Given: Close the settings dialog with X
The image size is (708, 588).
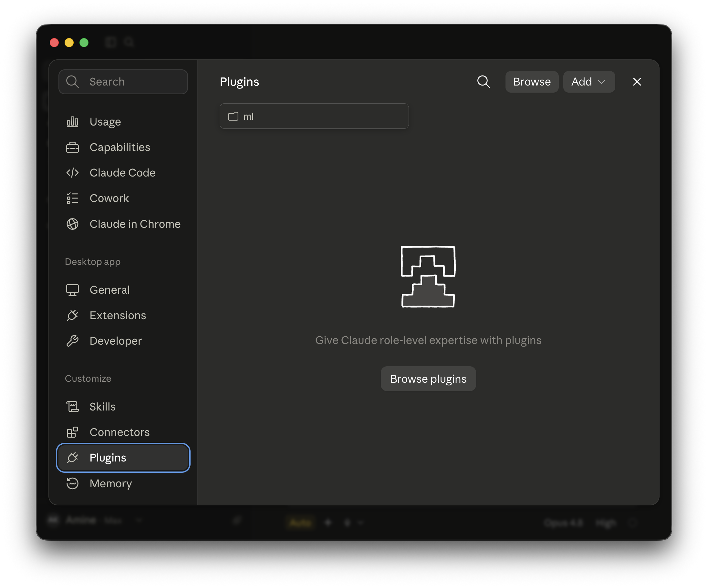Looking at the screenshot, I should coord(637,82).
